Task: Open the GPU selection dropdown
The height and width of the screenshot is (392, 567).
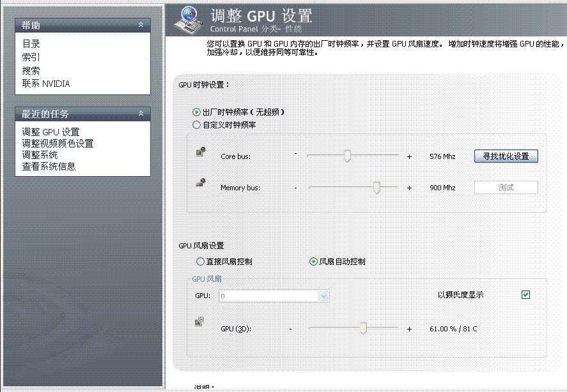Action: pos(323,296)
